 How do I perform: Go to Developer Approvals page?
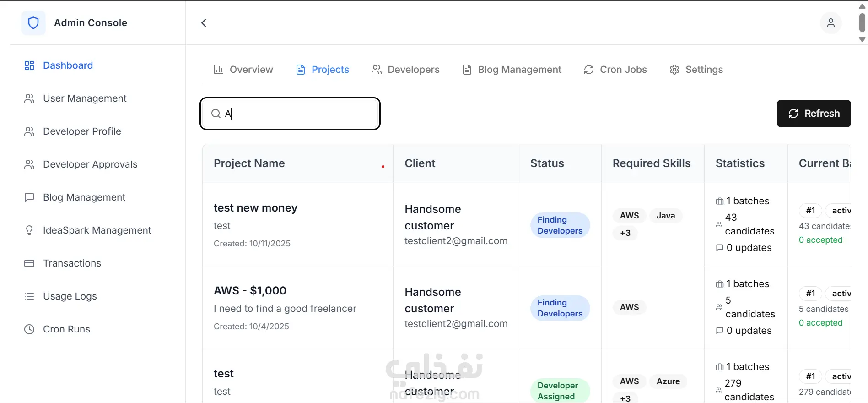(x=90, y=164)
